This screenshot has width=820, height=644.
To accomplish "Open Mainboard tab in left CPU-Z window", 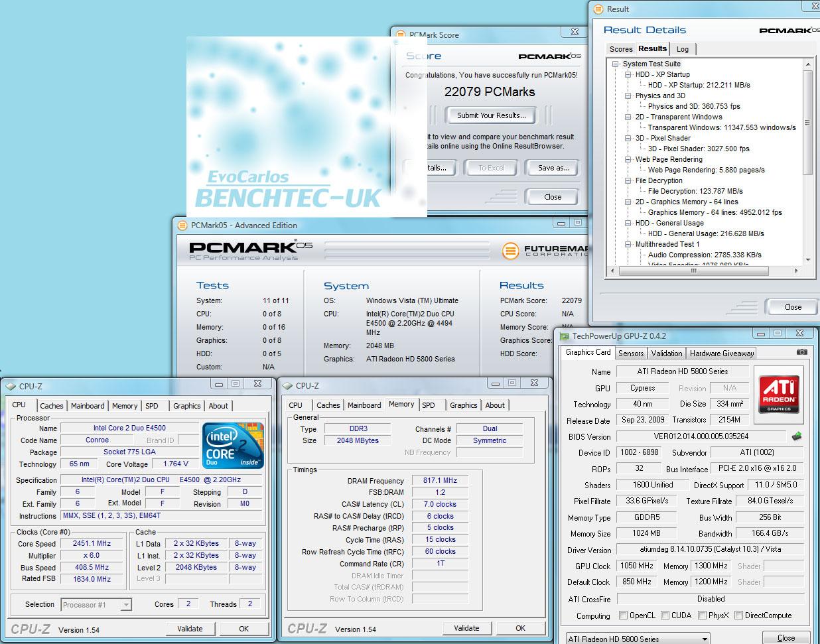I will pyautogui.click(x=88, y=406).
